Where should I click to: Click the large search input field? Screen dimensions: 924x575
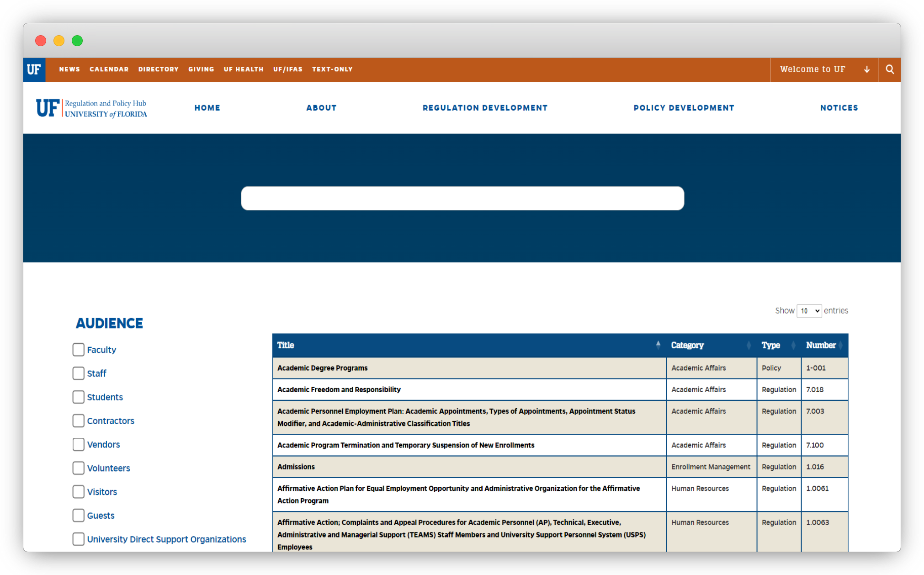pyautogui.click(x=462, y=198)
